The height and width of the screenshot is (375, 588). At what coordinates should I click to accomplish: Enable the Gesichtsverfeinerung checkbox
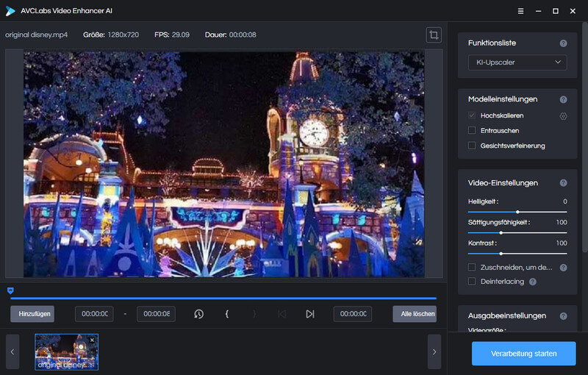click(472, 146)
